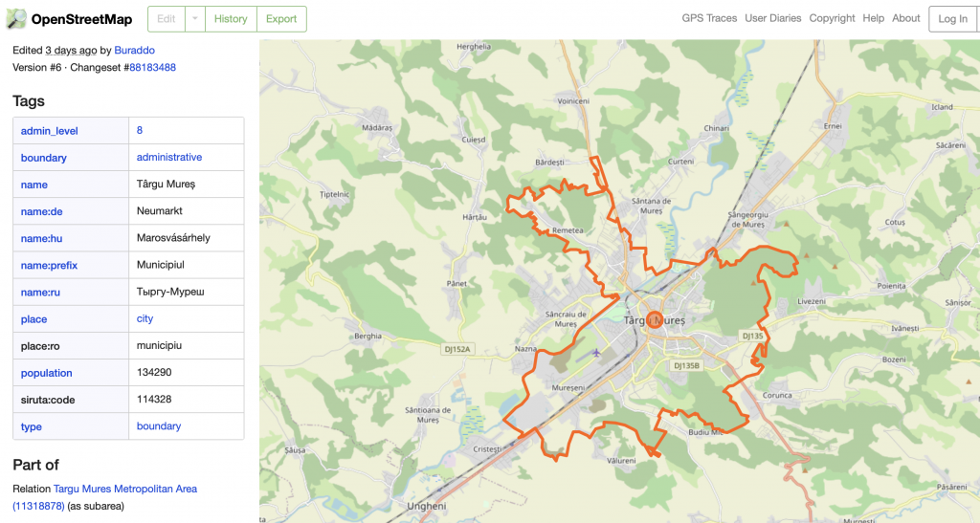Click the Corunca map label
980x523 pixels.
click(x=777, y=395)
